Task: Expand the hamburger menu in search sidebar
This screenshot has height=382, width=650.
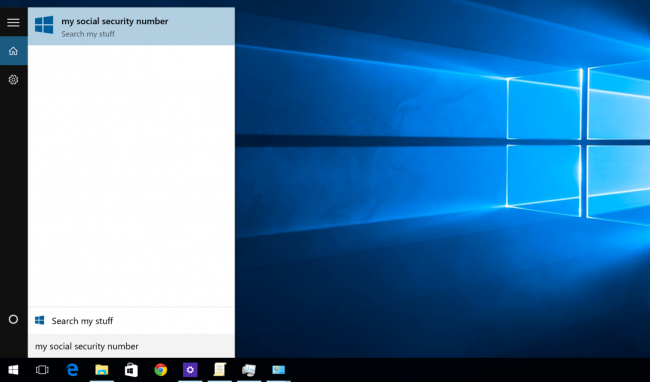Action: coord(13,22)
